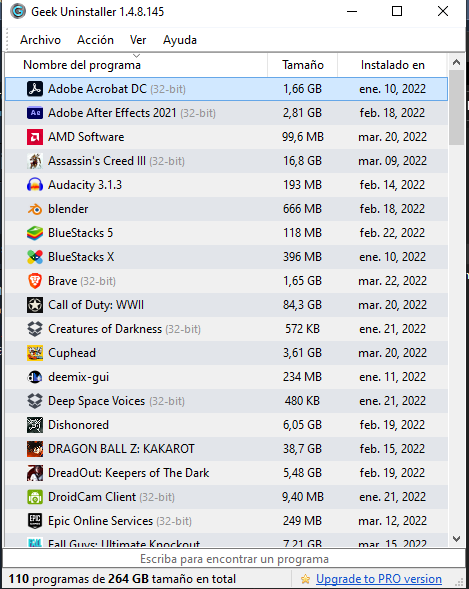This screenshot has height=589, width=469.
Task: Click the star icon beside Upgrade to PRO
Action: coord(305,579)
